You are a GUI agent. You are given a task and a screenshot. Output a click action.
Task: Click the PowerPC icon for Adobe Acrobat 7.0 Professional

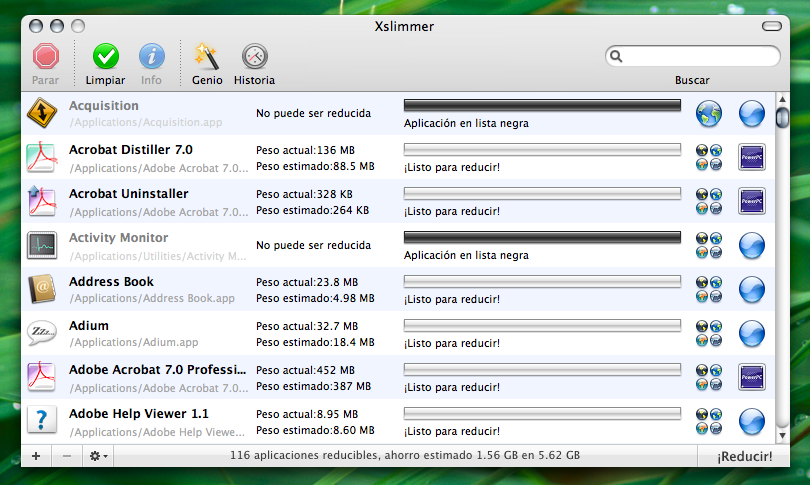[x=752, y=377]
